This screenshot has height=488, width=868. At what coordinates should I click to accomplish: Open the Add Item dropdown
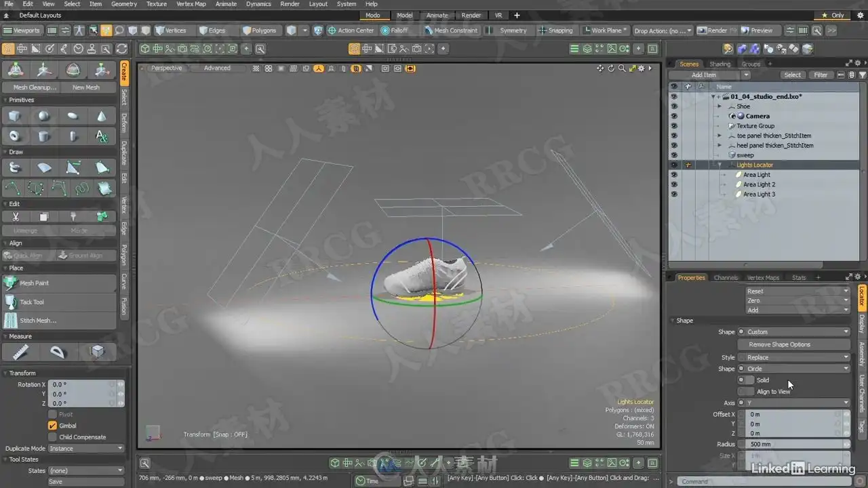pyautogui.click(x=709, y=75)
